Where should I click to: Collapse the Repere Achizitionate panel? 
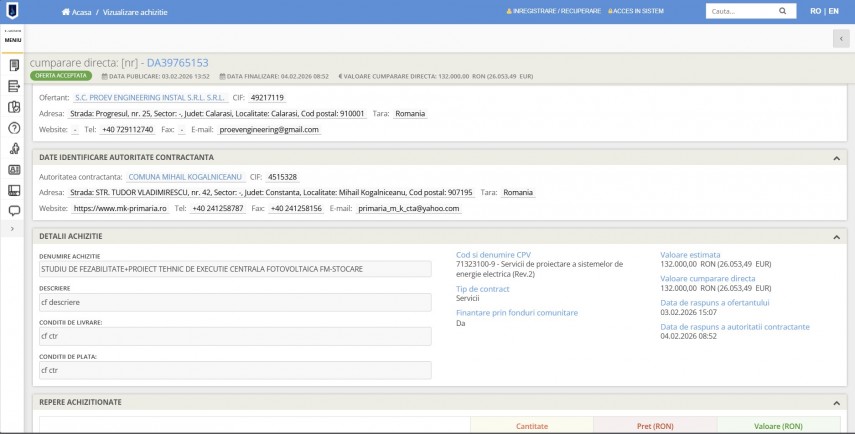836,402
